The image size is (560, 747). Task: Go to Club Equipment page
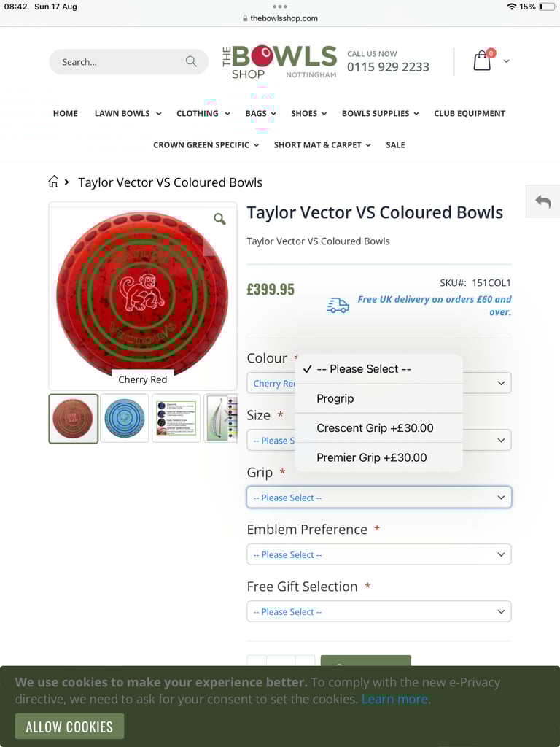click(470, 113)
